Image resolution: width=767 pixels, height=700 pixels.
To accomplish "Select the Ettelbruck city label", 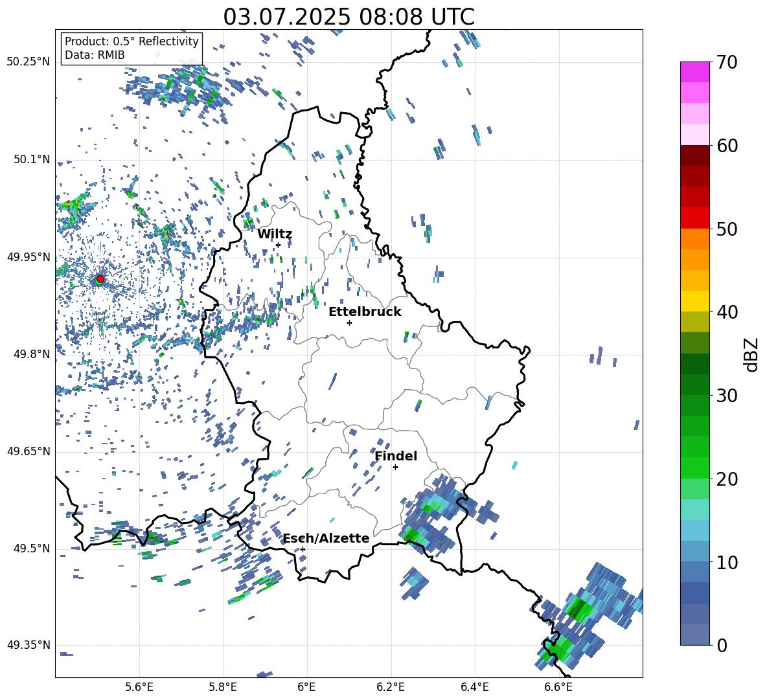I will pyautogui.click(x=365, y=312).
